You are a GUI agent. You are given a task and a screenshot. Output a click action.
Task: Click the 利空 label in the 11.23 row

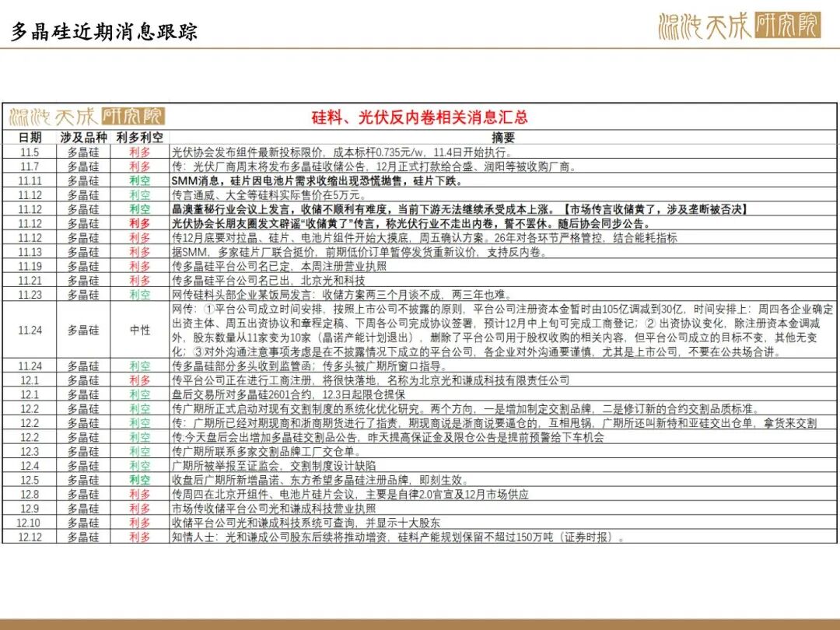(x=140, y=295)
